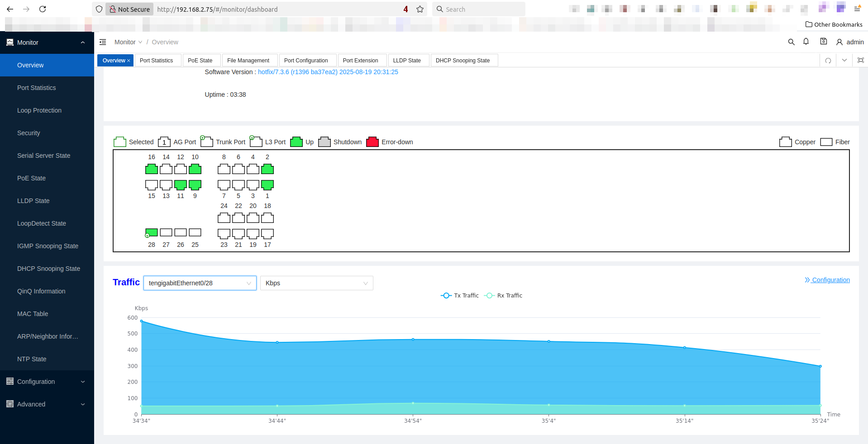Screen dimensions: 868x444
Task: Collapse the sidebar with the indent icon
Action: [103, 42]
